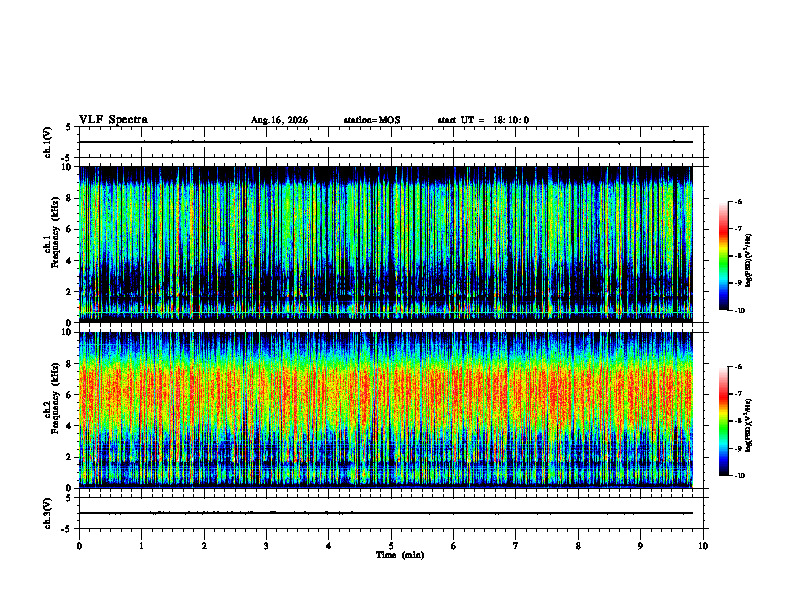The width and height of the screenshot is (792, 612).
Task: Click '-9' on ch.1 colorbar scale
Action: pyautogui.click(x=738, y=283)
